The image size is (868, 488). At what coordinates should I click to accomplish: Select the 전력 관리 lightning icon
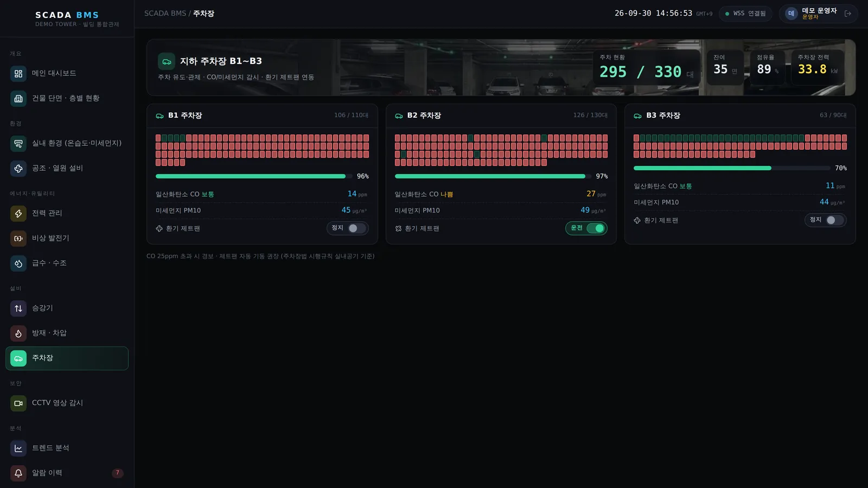click(18, 214)
